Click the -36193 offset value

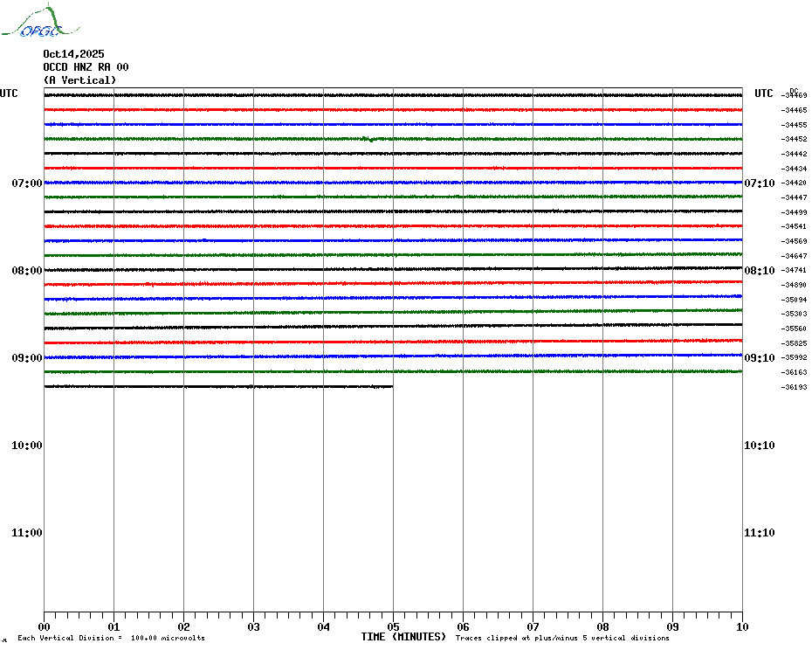tap(795, 387)
